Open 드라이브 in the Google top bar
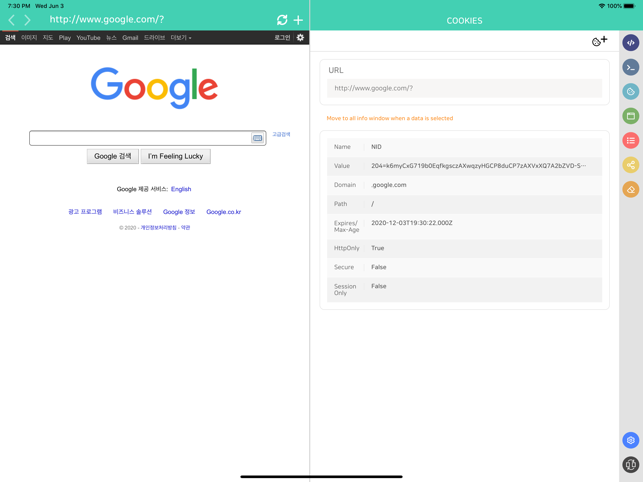 coord(154,38)
